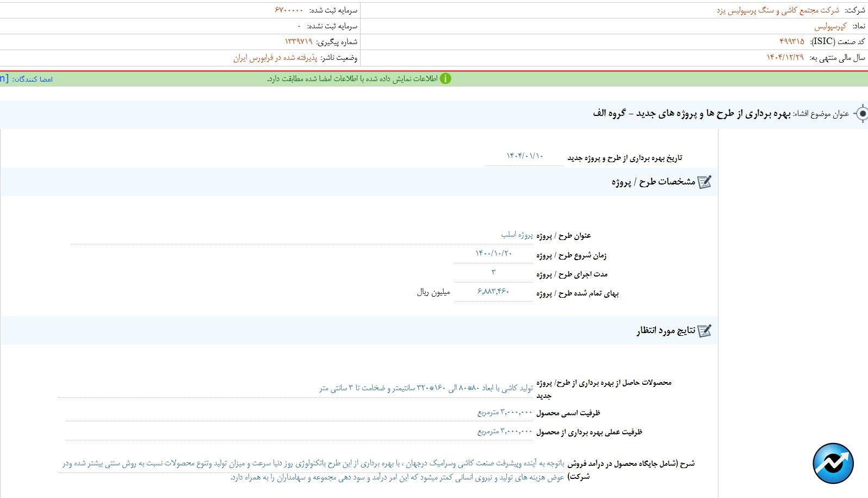Click the operation date field ۱۴۰۴/۰۱/۱۰
This screenshot has height=498, width=868.
(524, 156)
